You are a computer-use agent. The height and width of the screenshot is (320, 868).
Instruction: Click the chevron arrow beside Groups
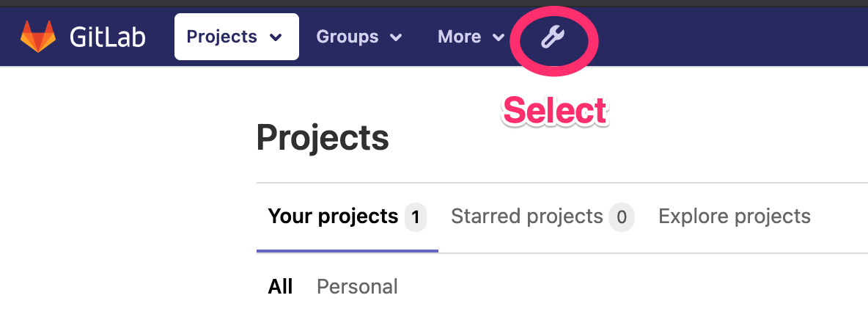tap(396, 37)
